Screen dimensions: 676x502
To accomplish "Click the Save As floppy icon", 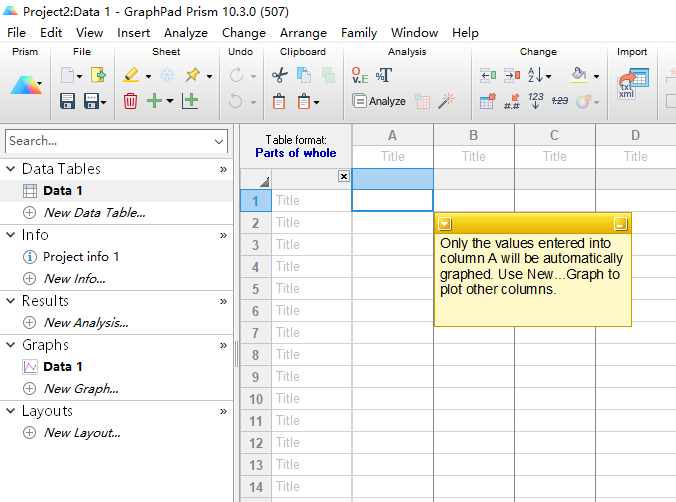I will point(91,101).
